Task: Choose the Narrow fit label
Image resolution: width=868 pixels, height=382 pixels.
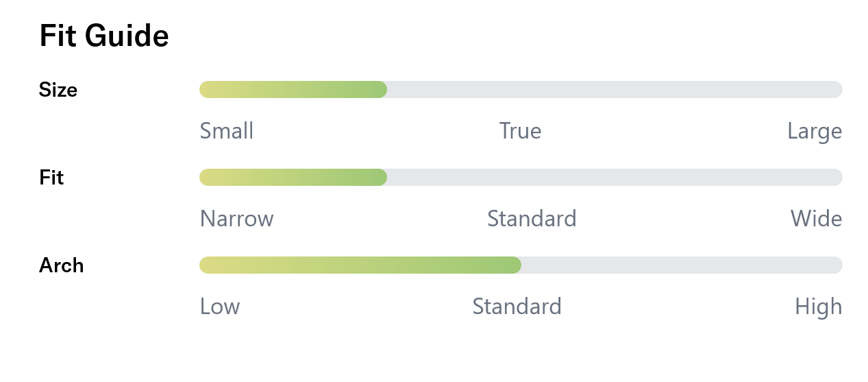Action: coord(236,219)
